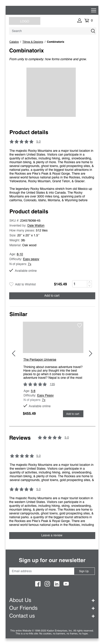Click the Email address field

(x=42, y=571)
